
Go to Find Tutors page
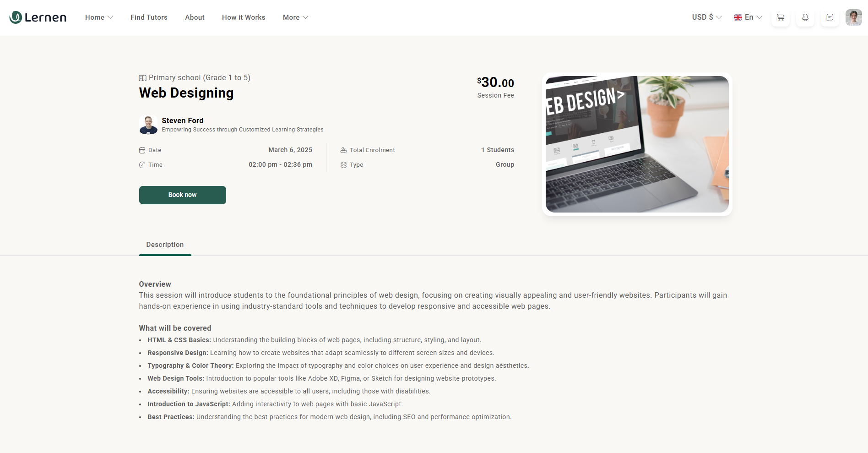pyautogui.click(x=149, y=17)
